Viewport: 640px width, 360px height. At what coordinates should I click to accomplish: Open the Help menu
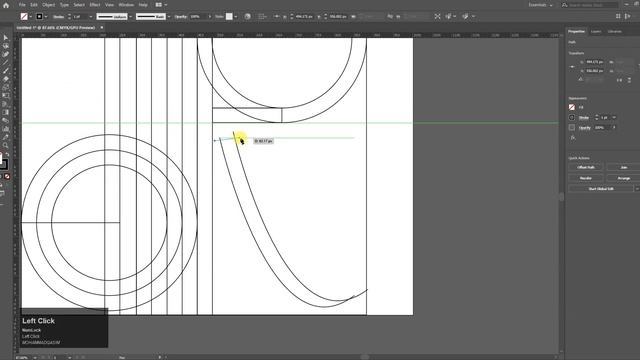click(143, 5)
